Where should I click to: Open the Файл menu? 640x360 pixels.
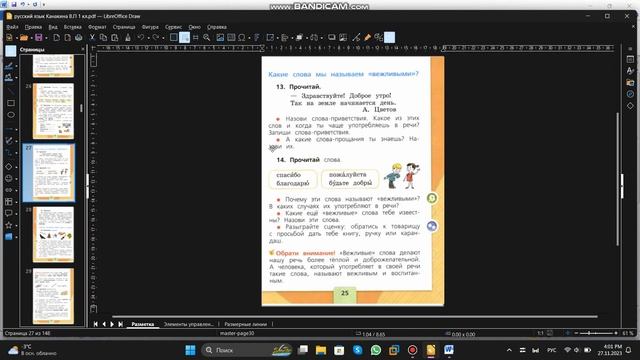pyautogui.click(x=12, y=27)
